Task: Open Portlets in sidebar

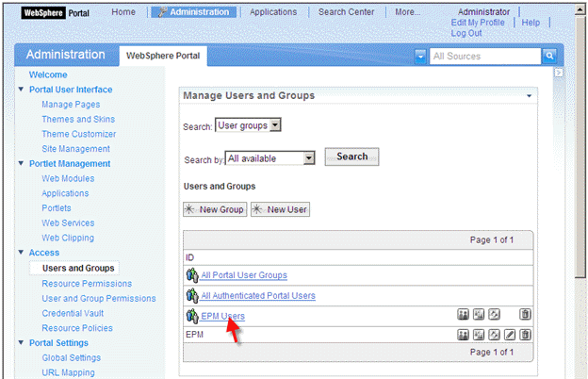Action: coord(57,208)
